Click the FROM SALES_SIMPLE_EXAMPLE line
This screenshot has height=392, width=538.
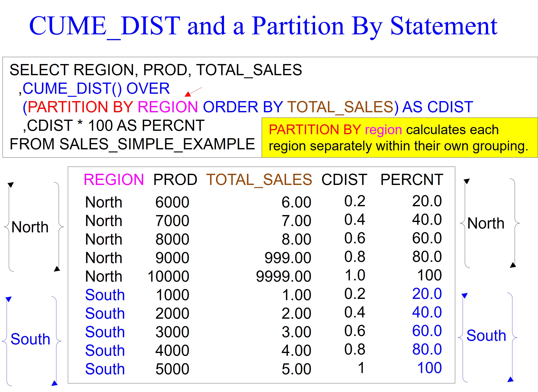click(x=132, y=144)
